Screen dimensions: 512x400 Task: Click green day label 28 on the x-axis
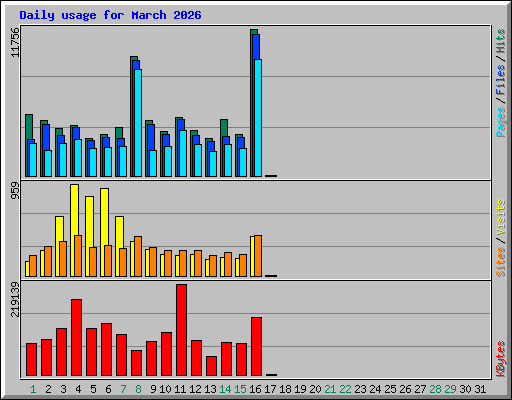pos(435,389)
